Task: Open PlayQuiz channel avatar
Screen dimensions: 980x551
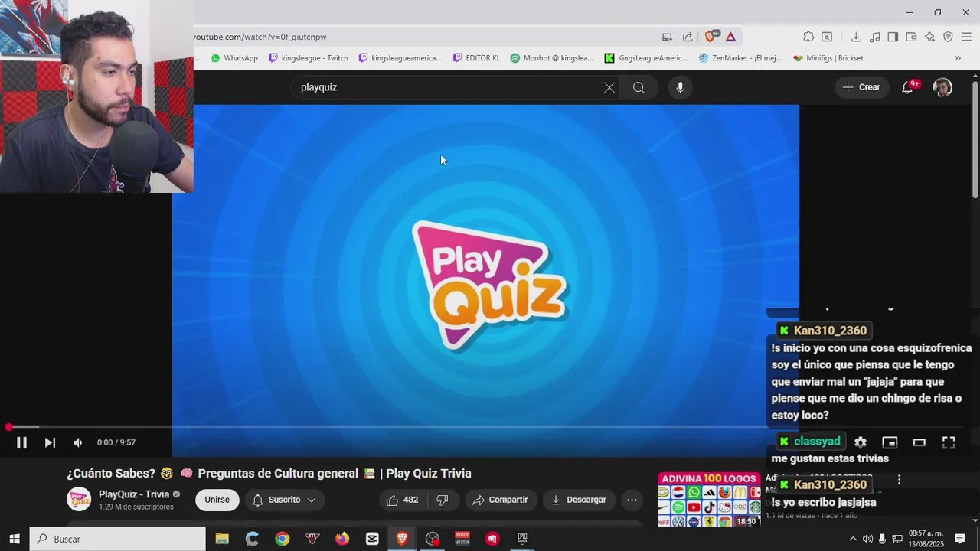Action: point(79,500)
